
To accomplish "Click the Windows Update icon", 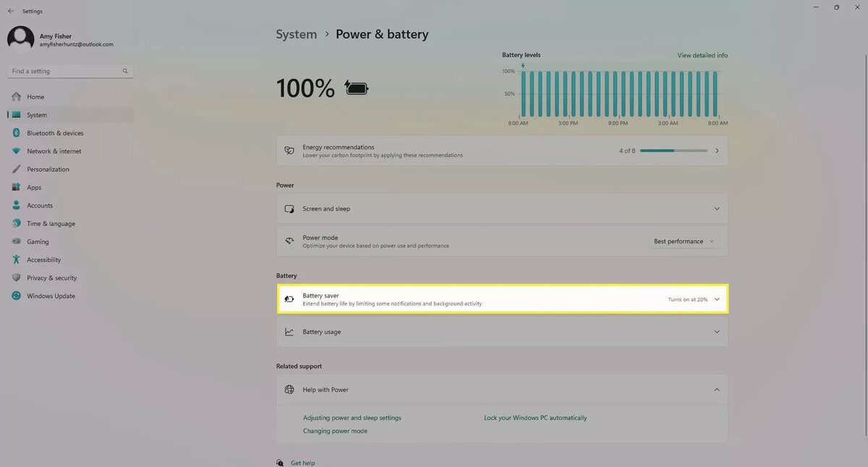I will [16, 295].
